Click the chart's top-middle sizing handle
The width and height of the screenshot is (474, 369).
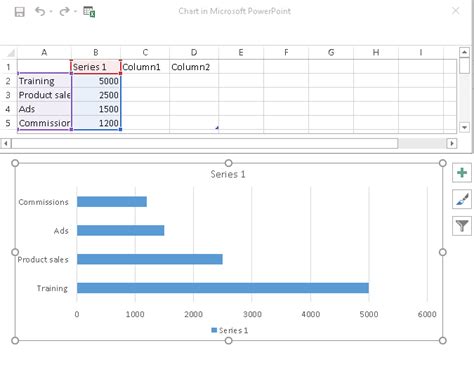click(x=228, y=163)
